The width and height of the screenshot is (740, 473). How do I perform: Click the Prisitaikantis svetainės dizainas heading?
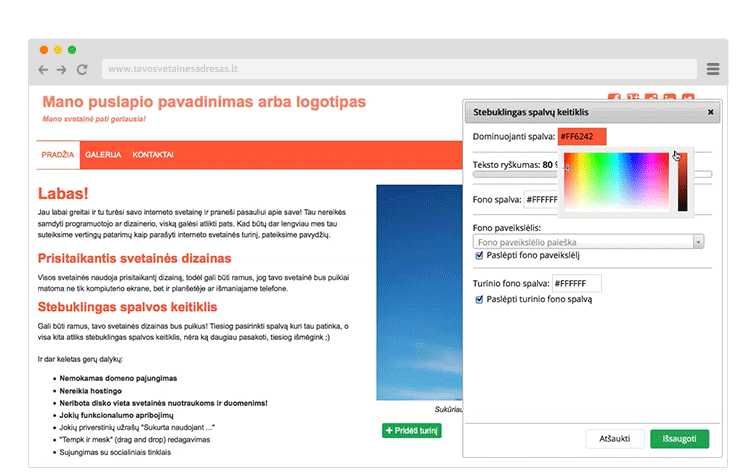(135, 258)
